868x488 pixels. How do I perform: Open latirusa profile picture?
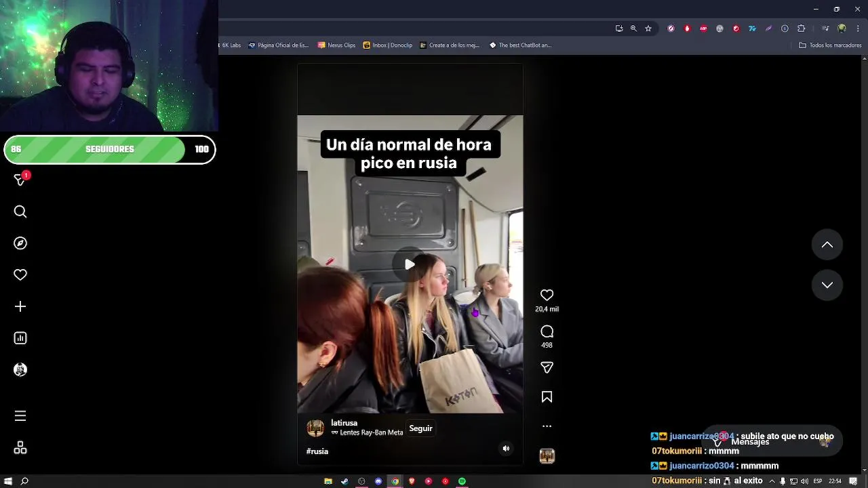tap(315, 428)
